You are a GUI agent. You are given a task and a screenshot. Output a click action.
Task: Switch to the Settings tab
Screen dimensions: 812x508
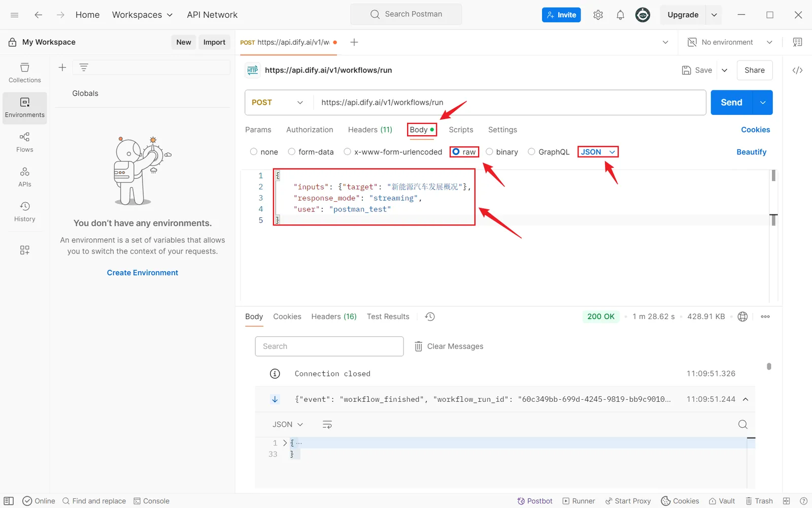502,130
